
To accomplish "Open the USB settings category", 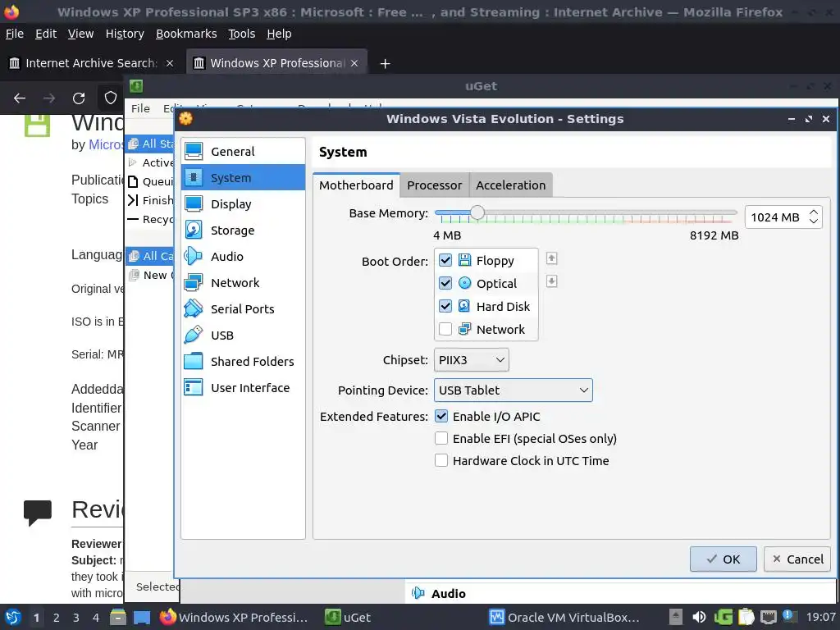I will click(243, 336).
